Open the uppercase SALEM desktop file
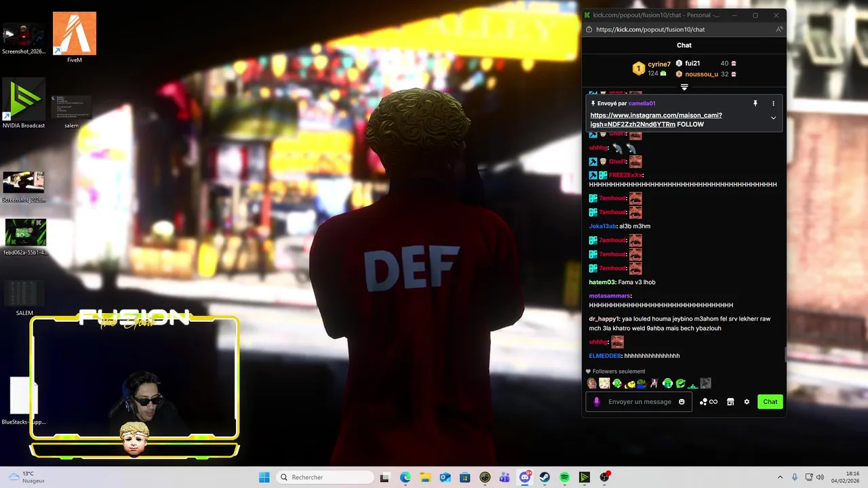Screen dimensions: 868x488 pos(24,298)
